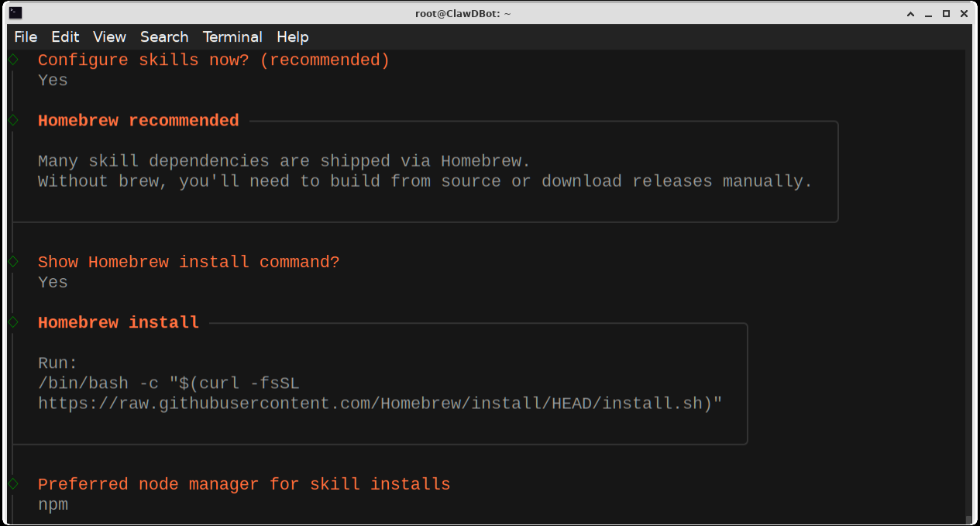The height and width of the screenshot is (526, 980).
Task: Click the 'Run:' line
Action: [x=58, y=363]
